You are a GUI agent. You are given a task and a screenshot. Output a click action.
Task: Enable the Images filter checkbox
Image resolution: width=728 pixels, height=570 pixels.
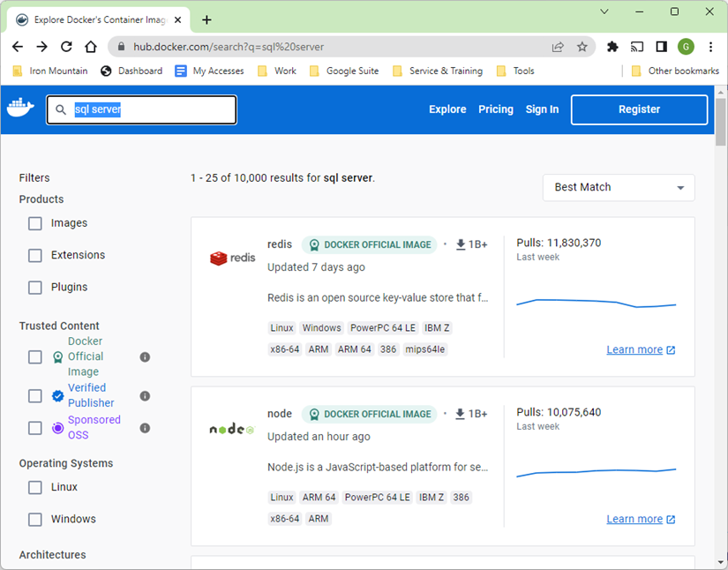pos(34,223)
